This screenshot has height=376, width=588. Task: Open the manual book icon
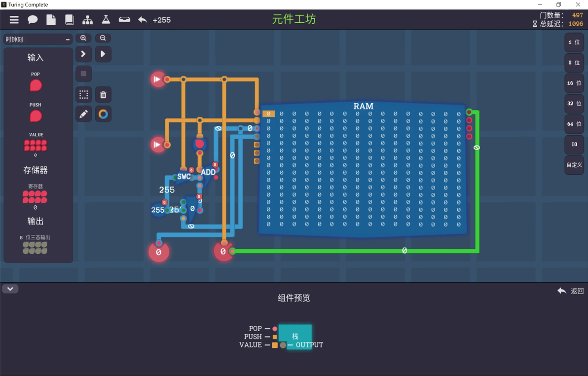click(70, 20)
